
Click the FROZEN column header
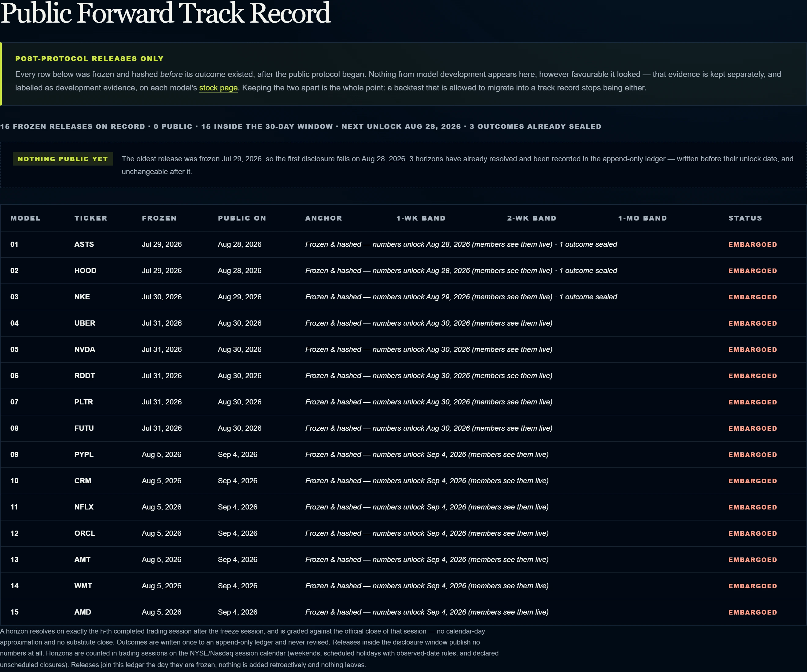159,218
